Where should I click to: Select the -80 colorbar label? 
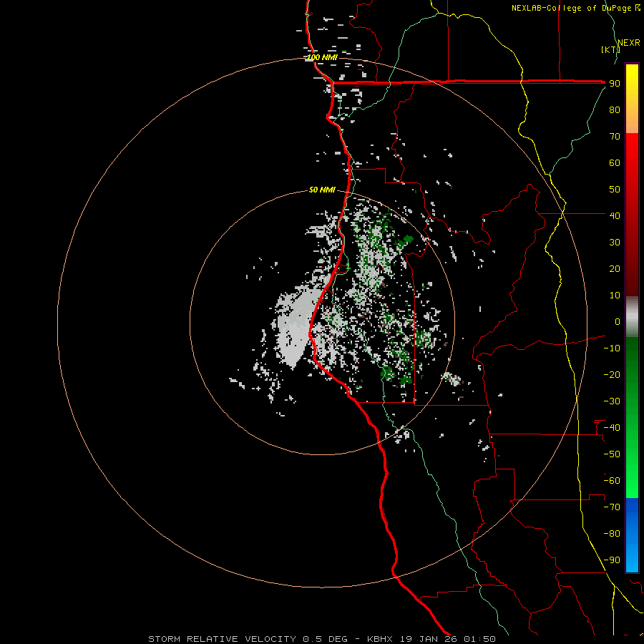612,534
